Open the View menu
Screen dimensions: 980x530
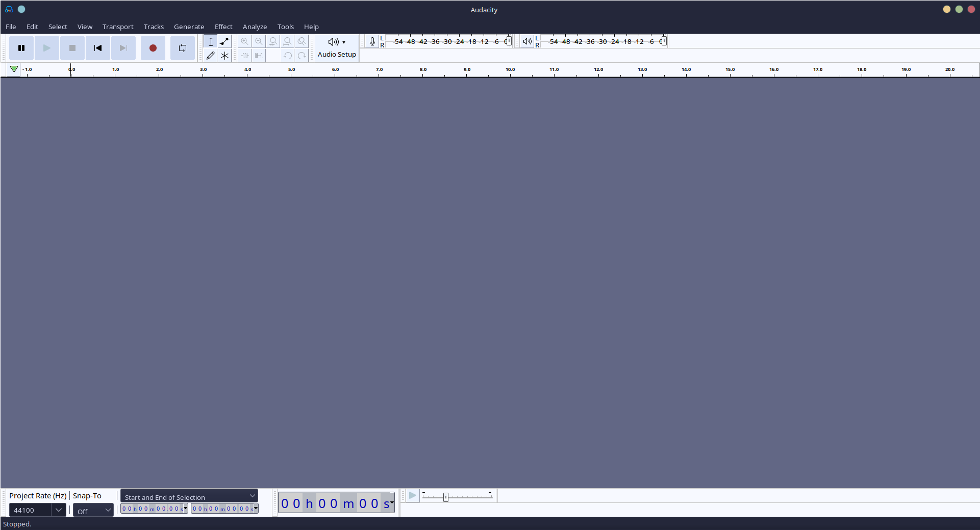coord(85,27)
